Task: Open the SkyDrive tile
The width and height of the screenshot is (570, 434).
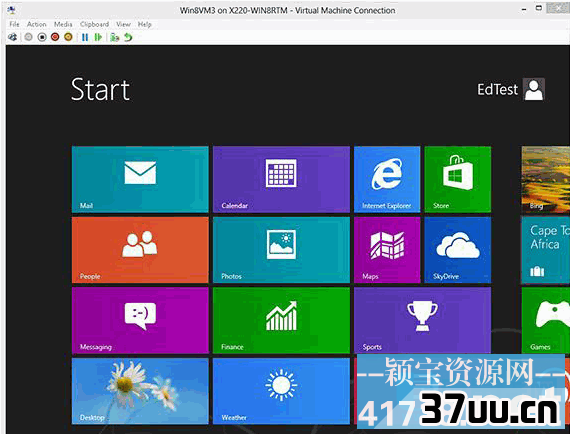Action: click(458, 250)
